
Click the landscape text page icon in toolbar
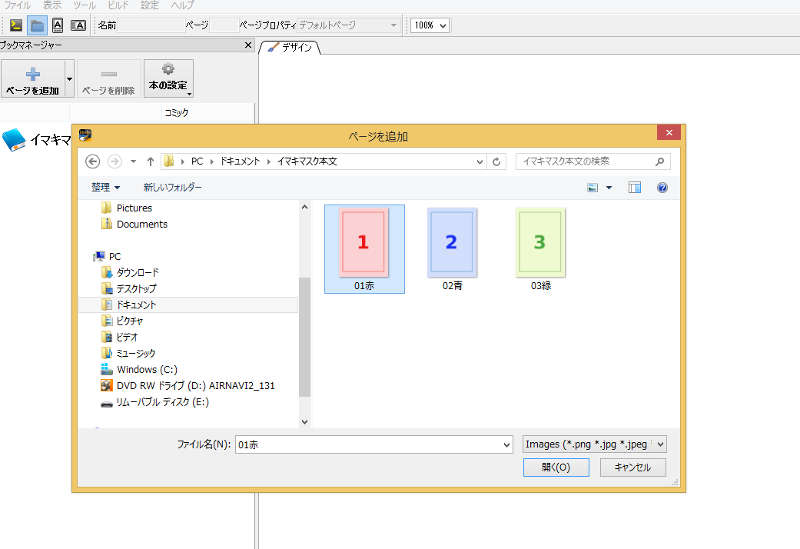[x=78, y=25]
